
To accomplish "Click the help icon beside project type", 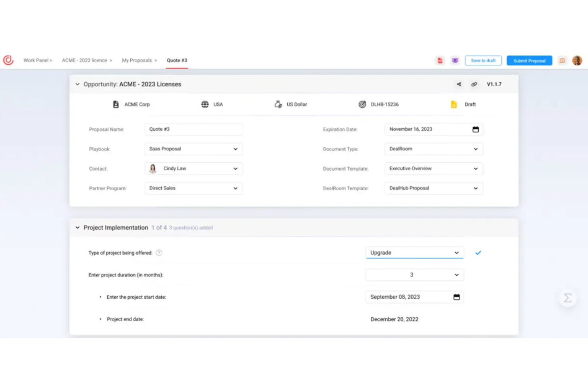I will (x=159, y=253).
